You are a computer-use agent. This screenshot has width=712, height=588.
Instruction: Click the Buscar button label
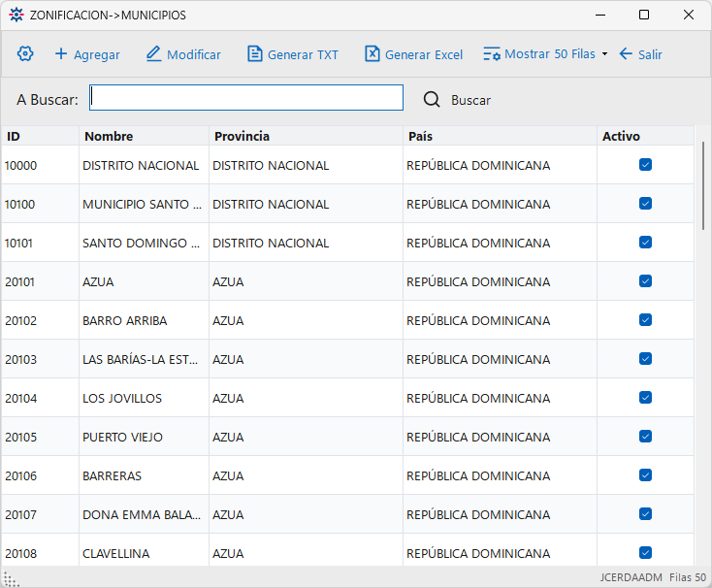tap(470, 100)
